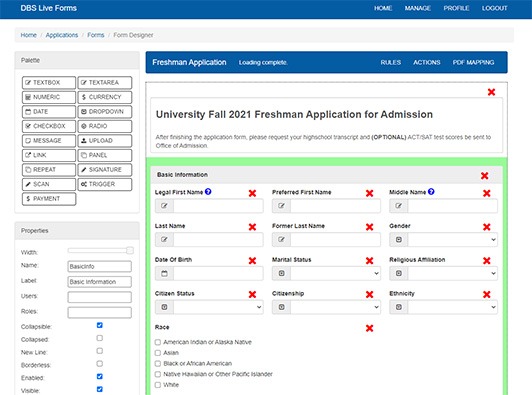Check the New Line property
The image size is (532, 395).
pyautogui.click(x=99, y=351)
